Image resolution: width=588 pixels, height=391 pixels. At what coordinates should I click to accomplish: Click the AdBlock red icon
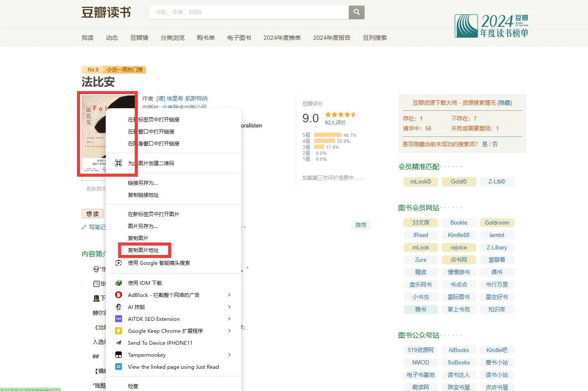pyautogui.click(x=119, y=295)
